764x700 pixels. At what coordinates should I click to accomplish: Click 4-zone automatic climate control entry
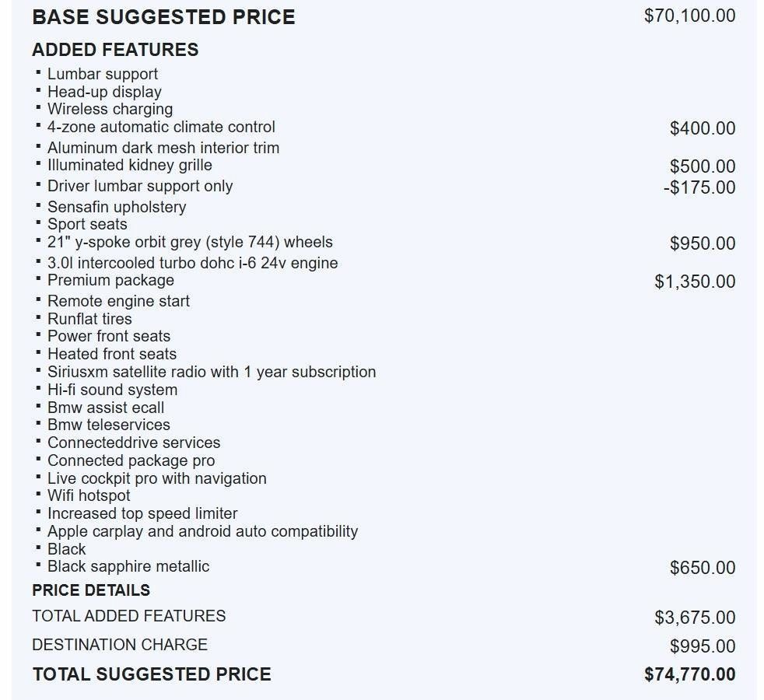tap(161, 127)
